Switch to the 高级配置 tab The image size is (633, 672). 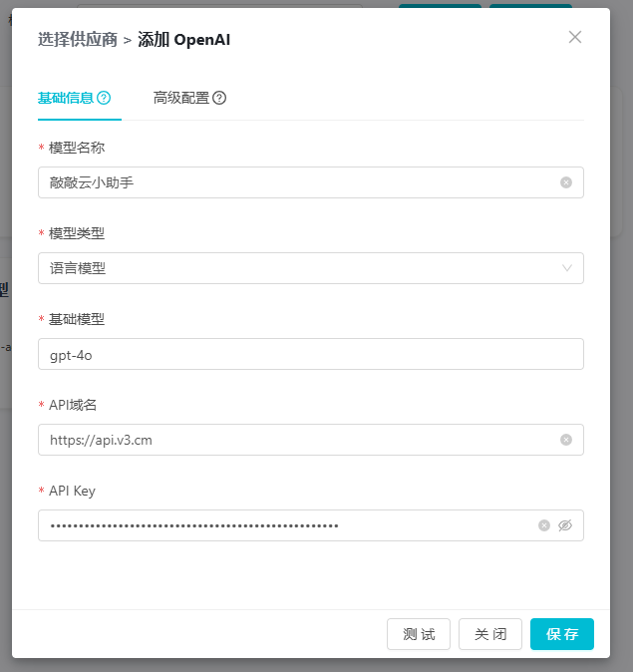pos(181,98)
